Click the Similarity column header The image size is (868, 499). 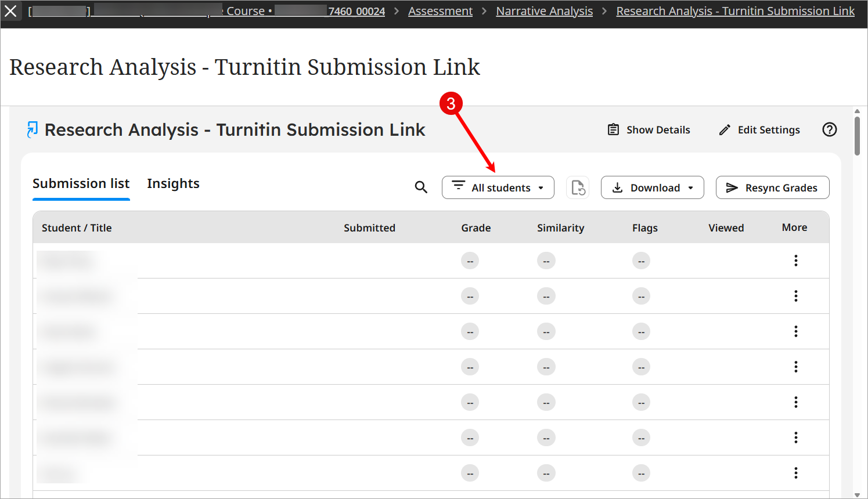tap(560, 228)
